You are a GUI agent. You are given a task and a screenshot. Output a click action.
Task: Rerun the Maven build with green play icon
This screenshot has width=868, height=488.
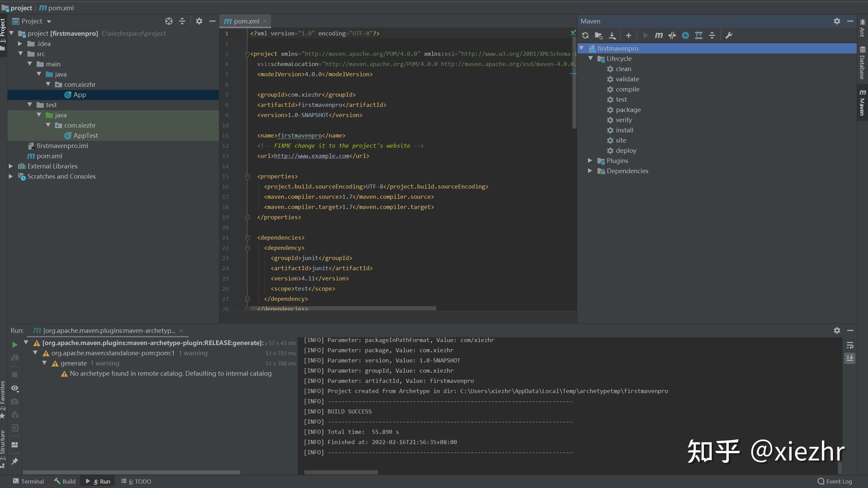(14, 344)
